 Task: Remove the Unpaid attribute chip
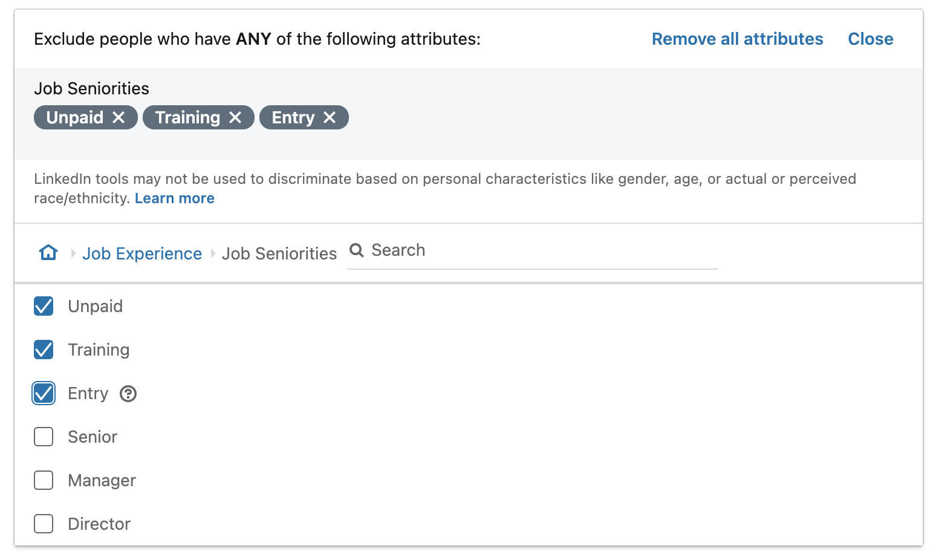tap(119, 117)
